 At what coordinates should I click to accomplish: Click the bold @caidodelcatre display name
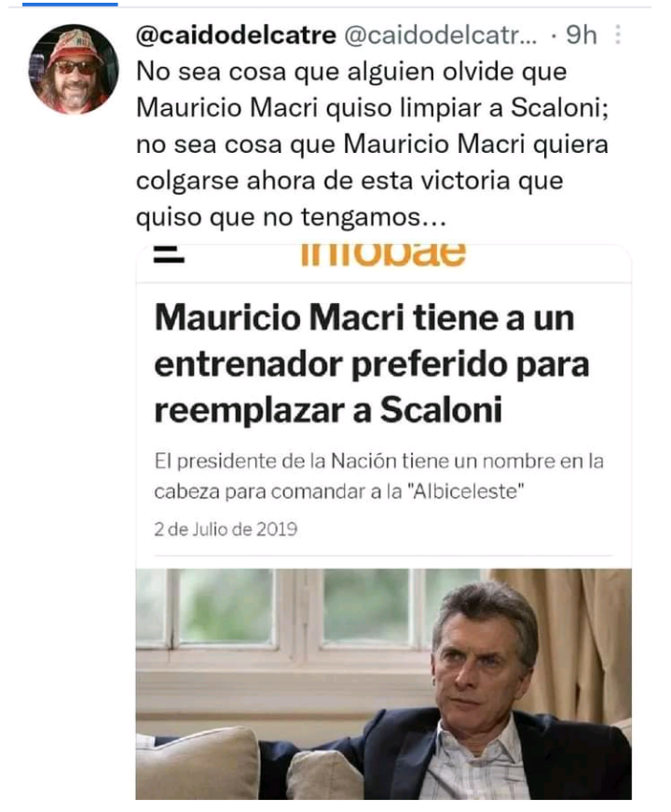[x=236, y=35]
